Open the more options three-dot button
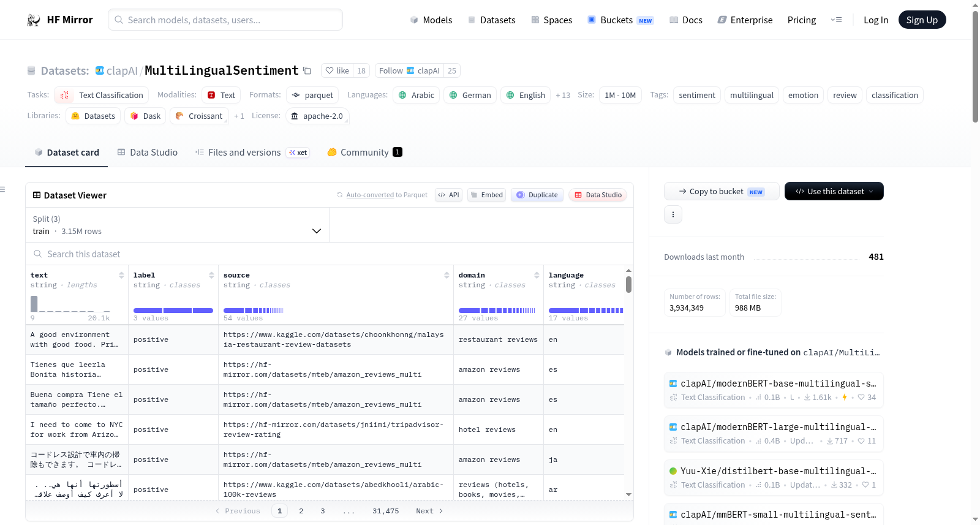 [673, 214]
